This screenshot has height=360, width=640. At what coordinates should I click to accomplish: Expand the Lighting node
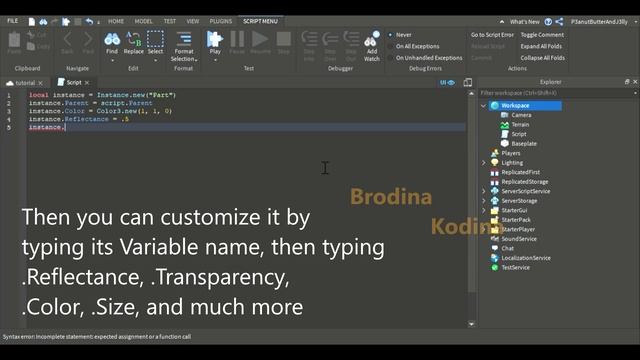pyautogui.click(x=484, y=163)
